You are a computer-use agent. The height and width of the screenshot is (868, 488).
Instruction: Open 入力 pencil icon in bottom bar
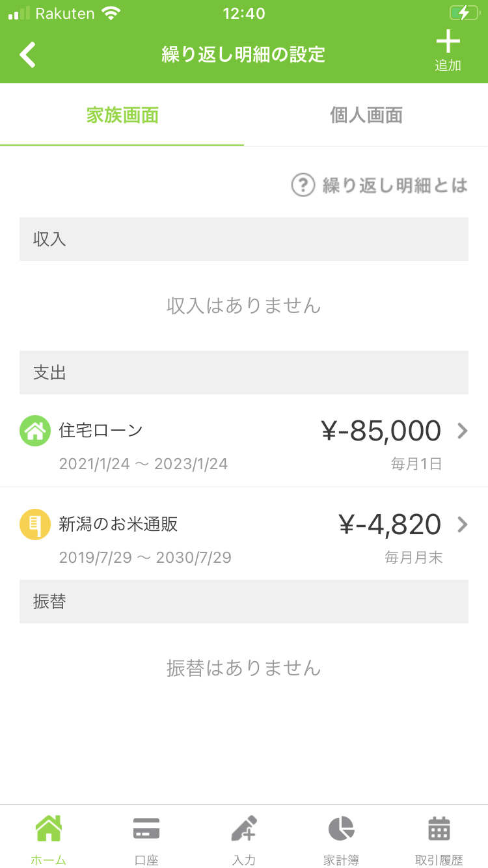point(244,840)
